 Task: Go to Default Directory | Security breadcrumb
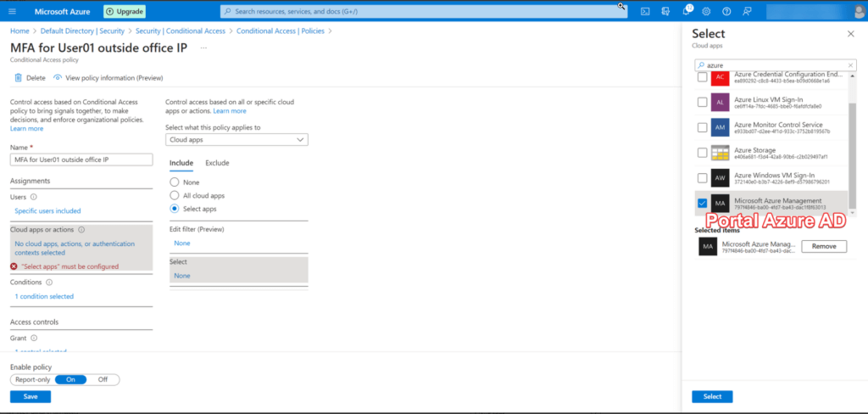(x=82, y=31)
